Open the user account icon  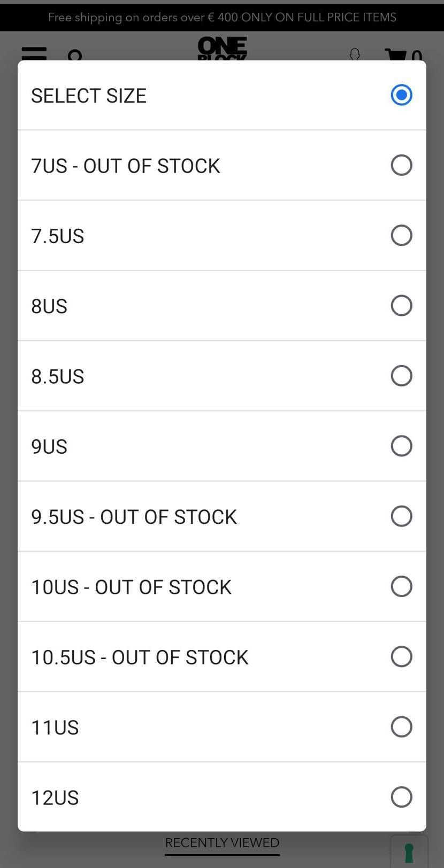pyautogui.click(x=355, y=54)
